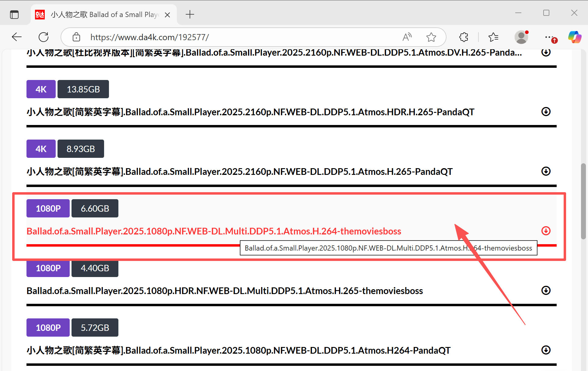Click download icon for 13.85GB HDR release
Screen dimensions: 588x371
coord(546,112)
